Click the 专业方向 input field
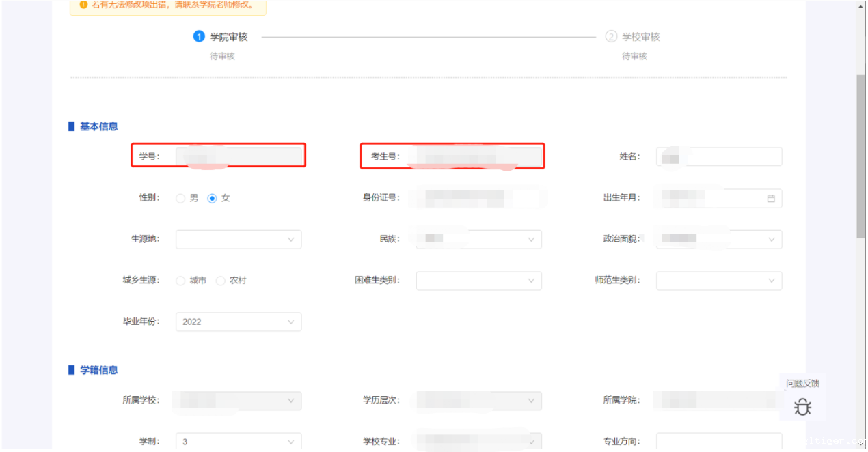The height and width of the screenshot is (452, 868). point(719,442)
